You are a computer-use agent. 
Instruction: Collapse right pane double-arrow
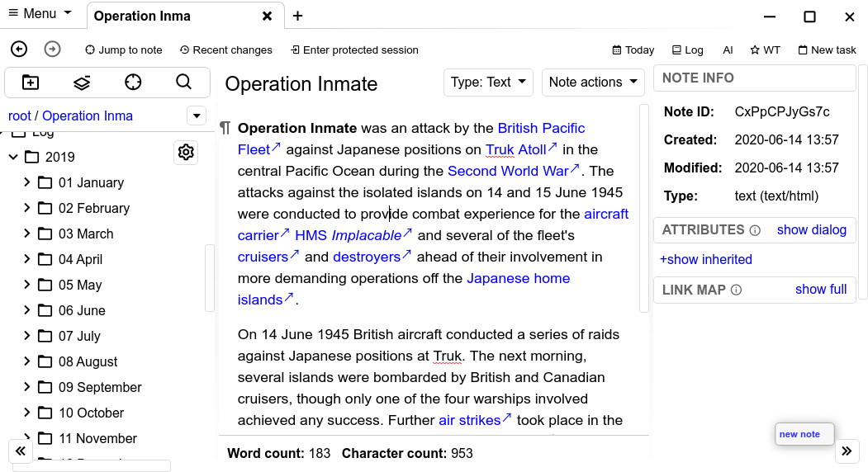tap(847, 451)
